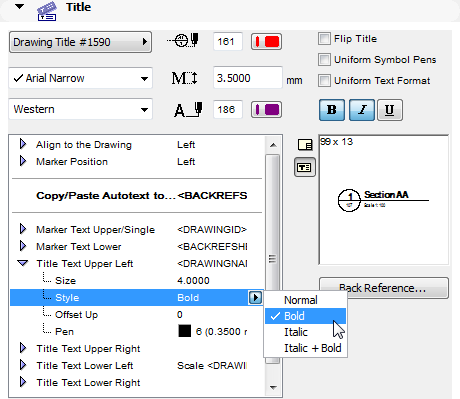Toggle the Underline text style button
Image resolution: width=460 pixels, height=399 pixels.
390,110
